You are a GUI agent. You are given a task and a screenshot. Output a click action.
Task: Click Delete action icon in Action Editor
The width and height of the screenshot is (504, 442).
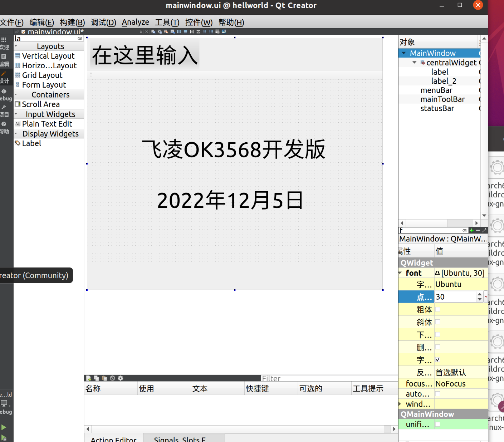click(x=112, y=378)
